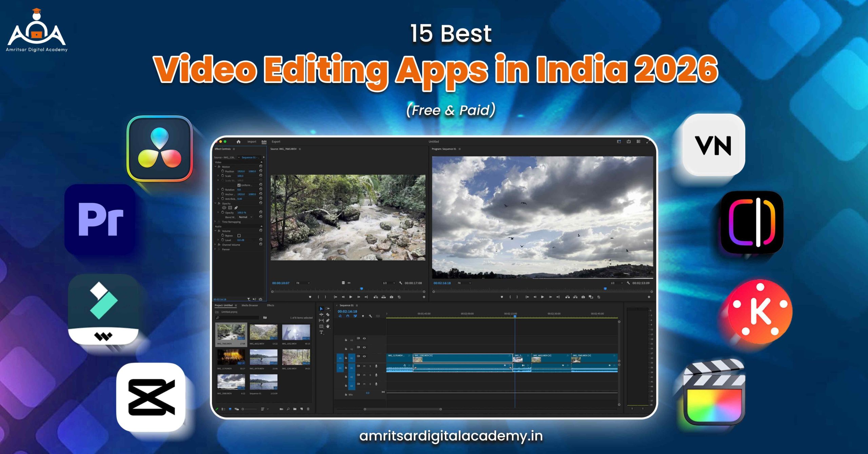
Task: Select the Type tool
Action: [x=321, y=332]
